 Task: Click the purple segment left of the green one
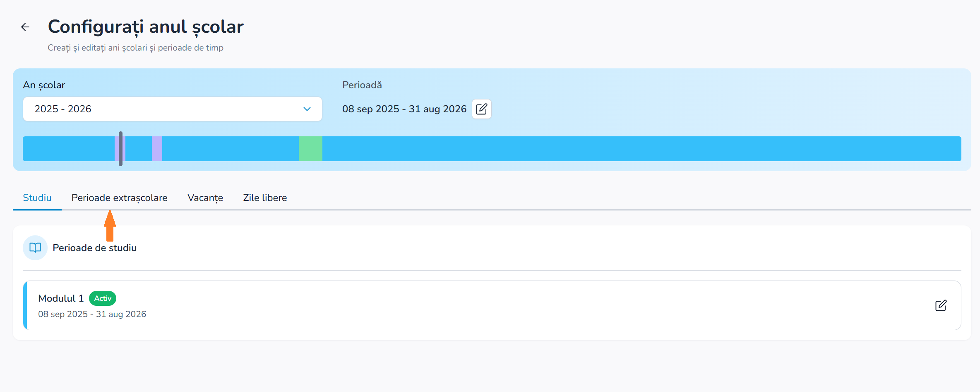[x=157, y=149]
